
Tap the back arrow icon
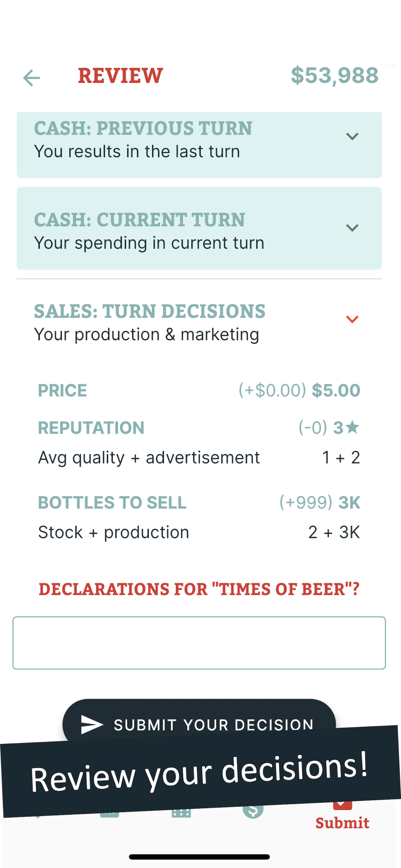click(x=32, y=78)
